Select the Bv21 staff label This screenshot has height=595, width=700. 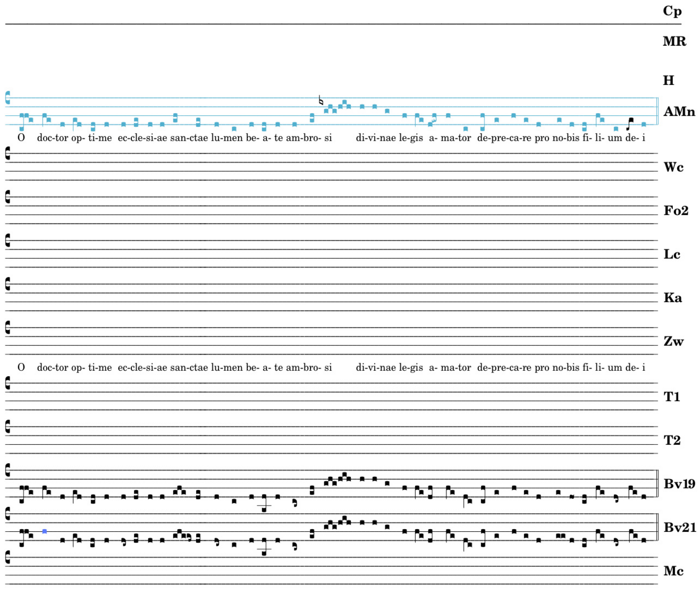point(679,528)
